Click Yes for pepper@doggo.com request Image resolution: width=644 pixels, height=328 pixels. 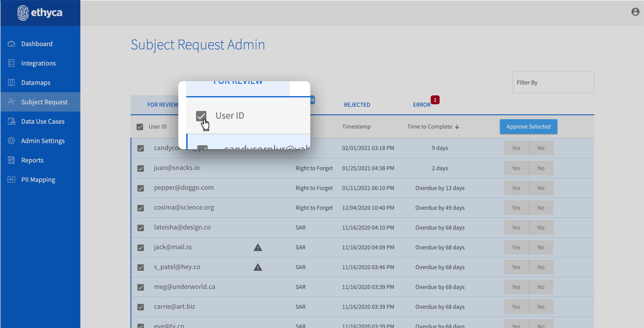(516, 188)
